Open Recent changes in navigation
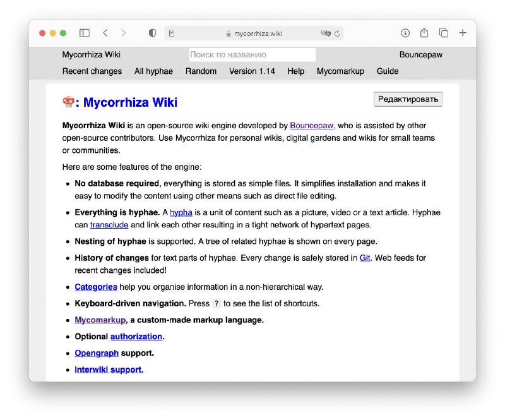This screenshot has width=505, height=420. tap(92, 71)
